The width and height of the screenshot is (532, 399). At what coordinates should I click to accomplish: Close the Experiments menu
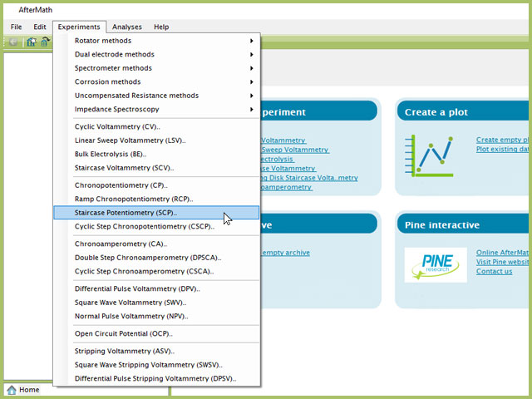79,27
